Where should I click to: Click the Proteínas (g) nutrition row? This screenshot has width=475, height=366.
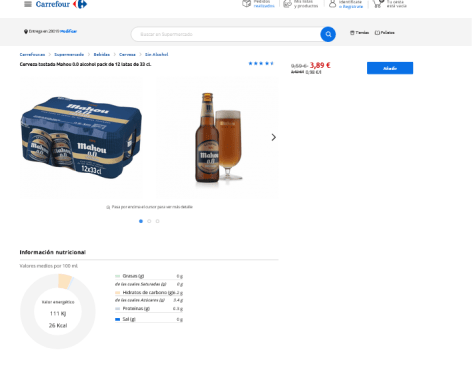[149, 309]
